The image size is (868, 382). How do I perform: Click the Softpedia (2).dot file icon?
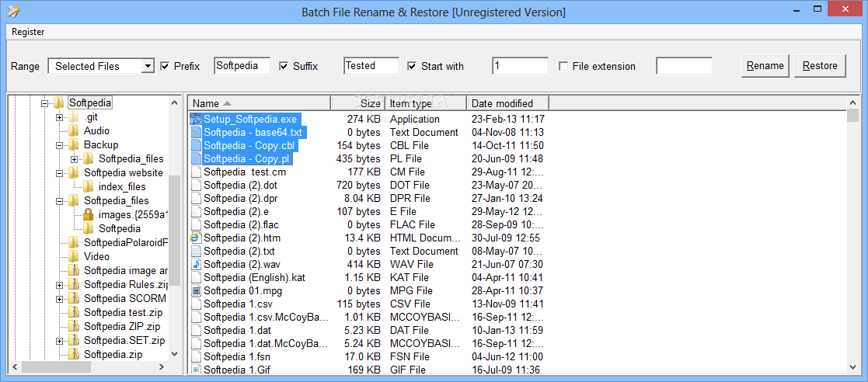(x=196, y=186)
